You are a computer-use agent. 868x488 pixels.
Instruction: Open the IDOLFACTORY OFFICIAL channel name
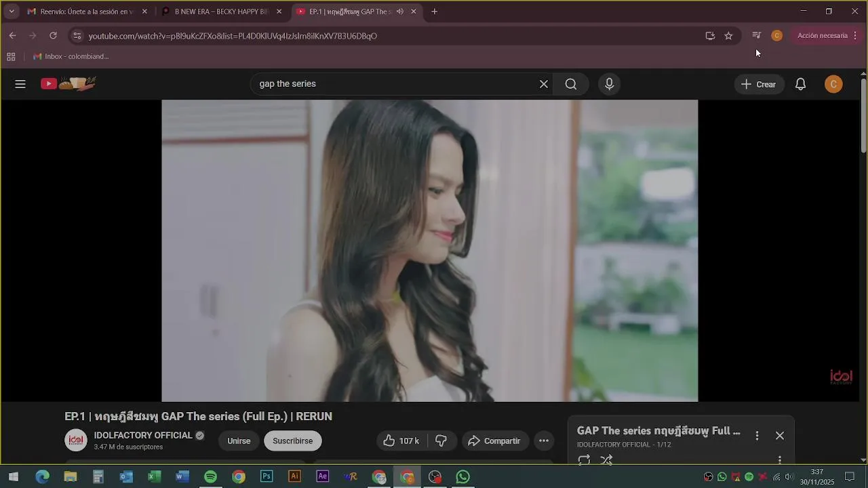point(143,435)
